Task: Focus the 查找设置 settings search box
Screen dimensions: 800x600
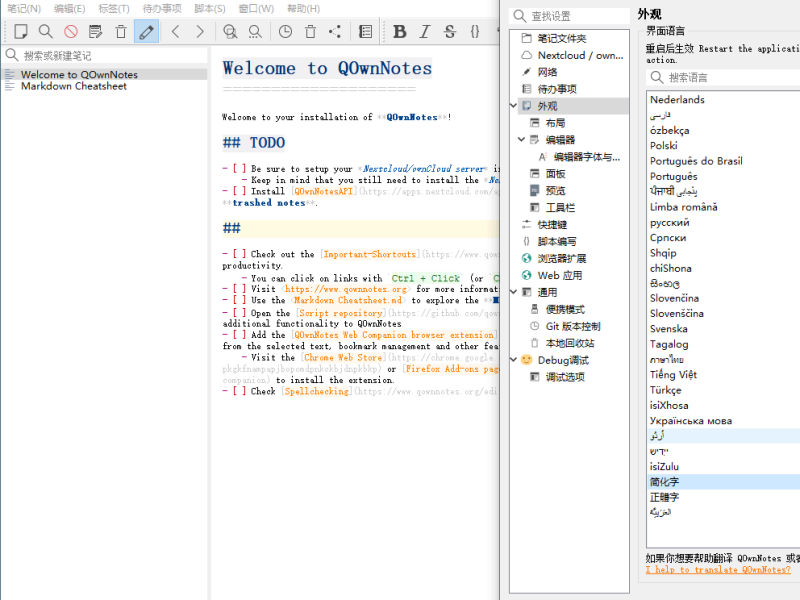Action: tap(569, 16)
